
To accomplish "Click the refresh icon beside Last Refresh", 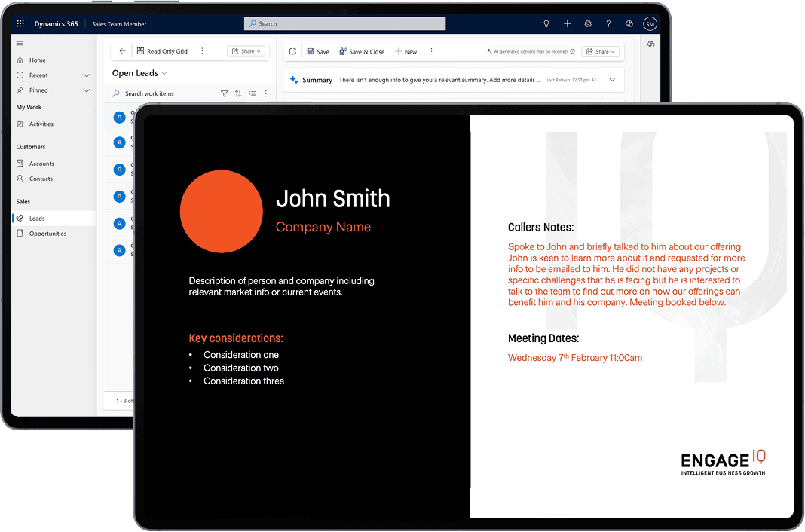I will point(594,80).
